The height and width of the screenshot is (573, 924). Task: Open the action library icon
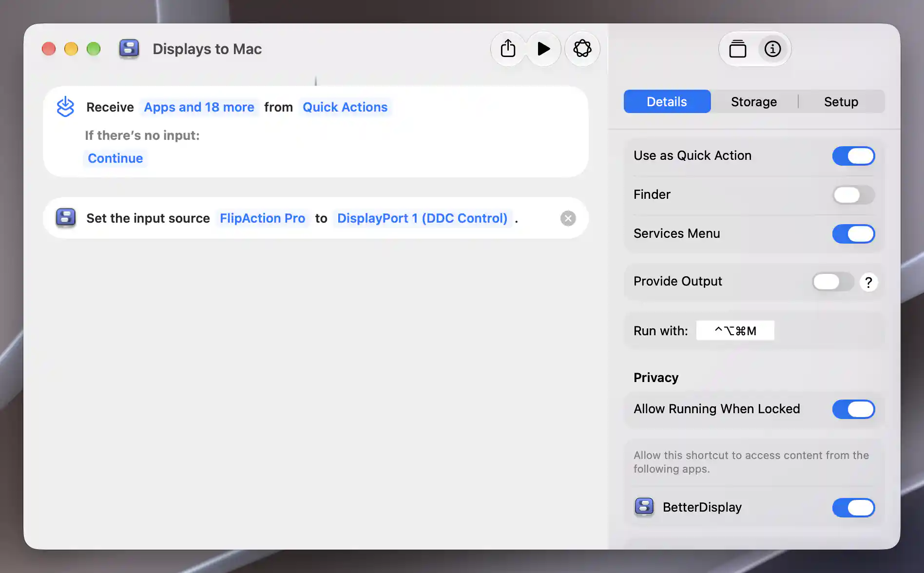pos(737,49)
